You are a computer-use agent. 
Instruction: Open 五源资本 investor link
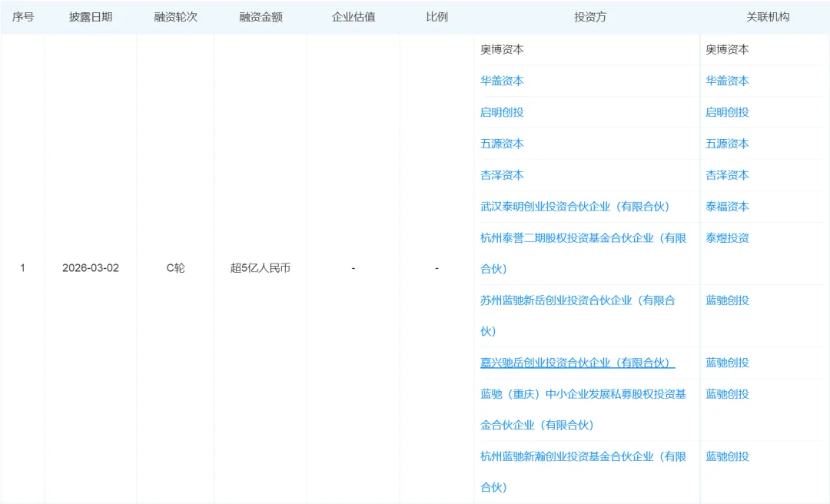[501, 144]
